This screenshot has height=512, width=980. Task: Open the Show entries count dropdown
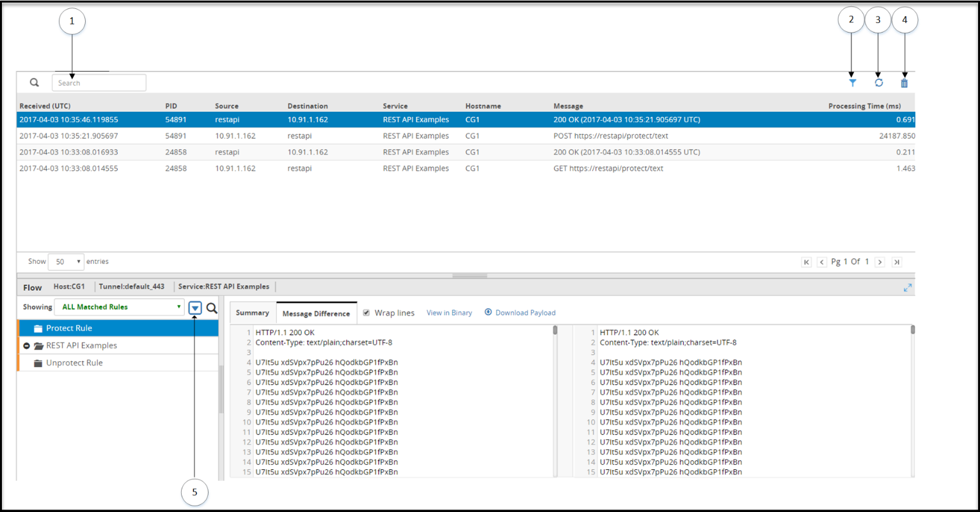click(x=66, y=261)
